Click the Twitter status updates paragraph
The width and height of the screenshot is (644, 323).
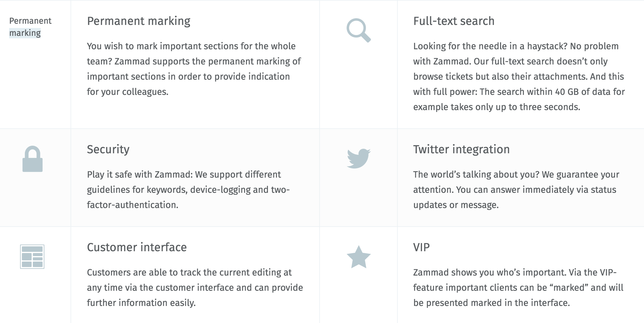[516, 189]
